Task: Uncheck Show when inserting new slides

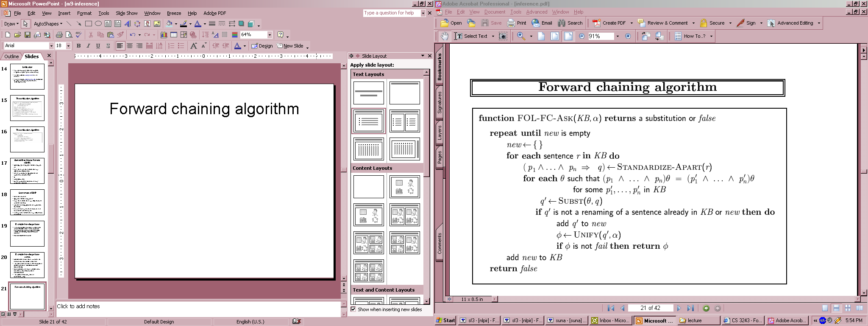Action: tap(353, 309)
